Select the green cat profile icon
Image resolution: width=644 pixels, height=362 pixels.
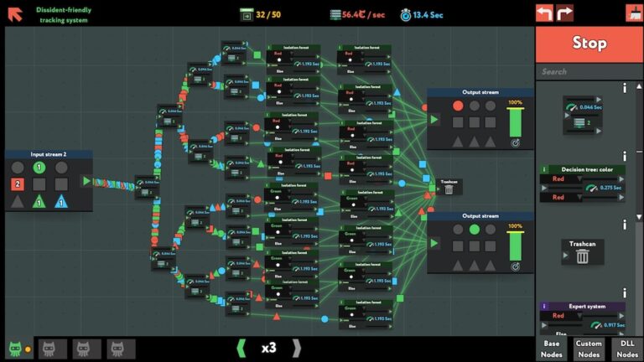[15, 349]
